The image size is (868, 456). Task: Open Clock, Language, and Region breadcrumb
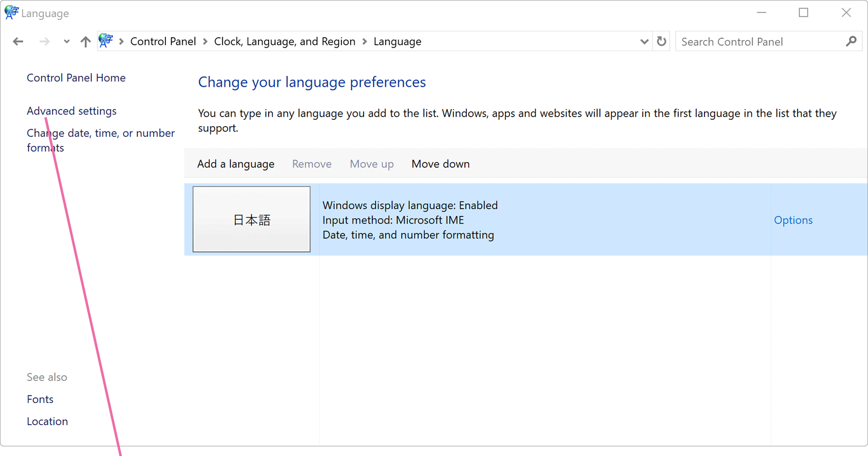(x=285, y=41)
